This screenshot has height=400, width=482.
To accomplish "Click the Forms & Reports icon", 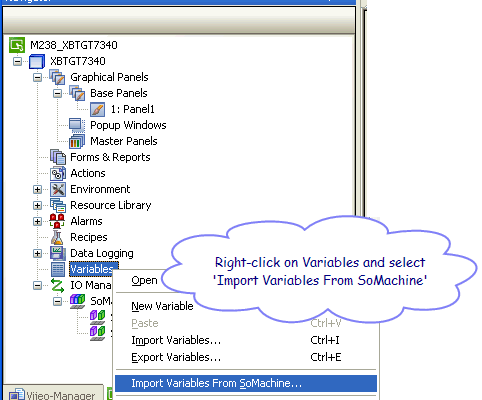I will click(x=58, y=157).
